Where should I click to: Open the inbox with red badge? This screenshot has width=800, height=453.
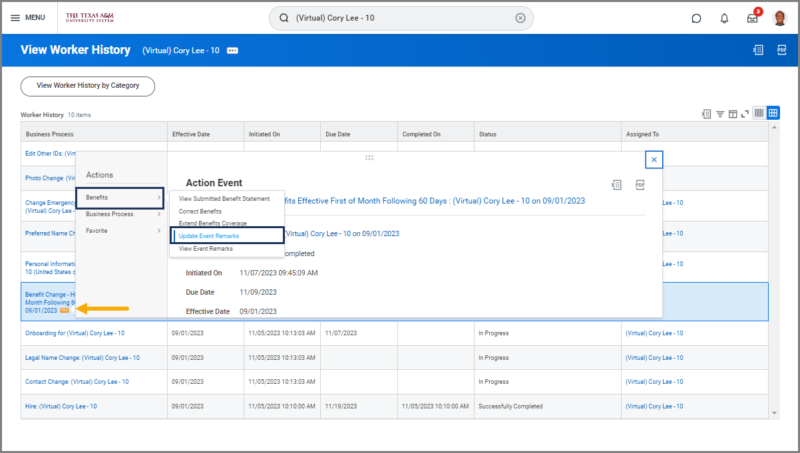point(752,18)
